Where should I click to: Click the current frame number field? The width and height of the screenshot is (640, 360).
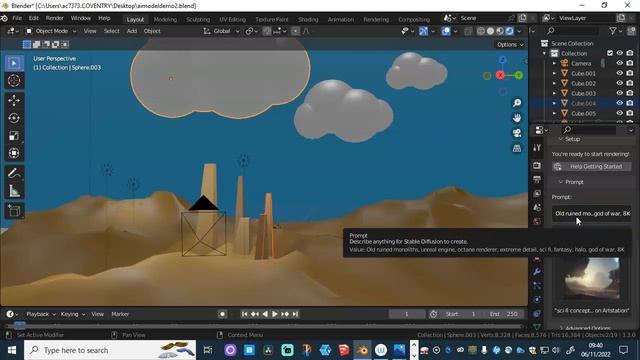tap(407, 314)
